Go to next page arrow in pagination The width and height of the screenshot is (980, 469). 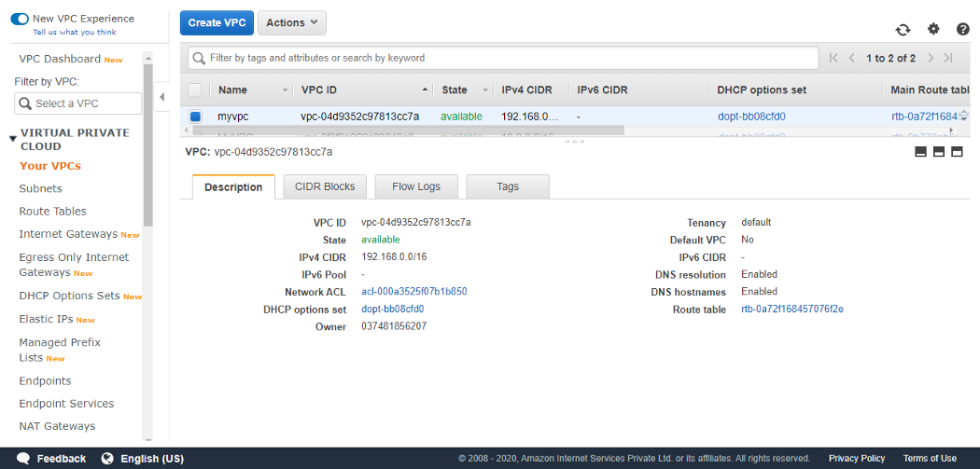click(930, 58)
